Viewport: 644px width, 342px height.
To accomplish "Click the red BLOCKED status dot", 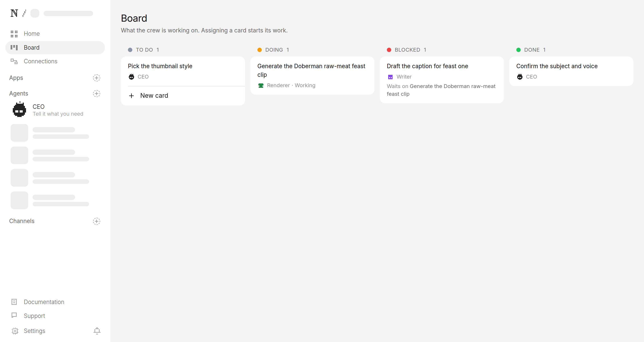I will tap(389, 50).
